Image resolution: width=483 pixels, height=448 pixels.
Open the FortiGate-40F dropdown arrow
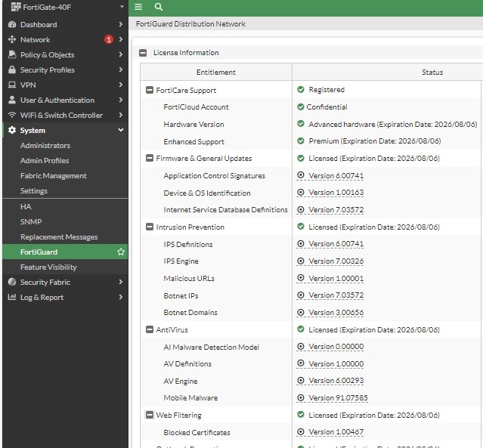tap(122, 7)
